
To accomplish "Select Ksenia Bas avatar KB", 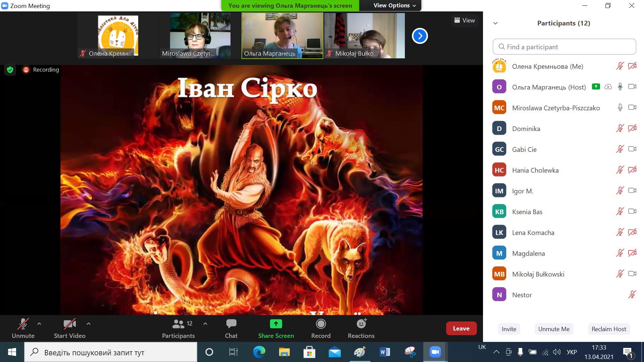I will pos(499,212).
